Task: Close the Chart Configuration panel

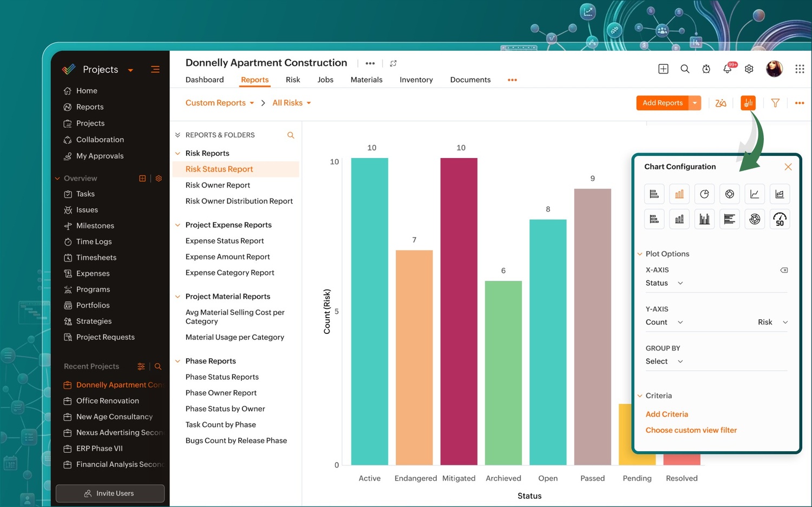Action: pyautogui.click(x=788, y=167)
